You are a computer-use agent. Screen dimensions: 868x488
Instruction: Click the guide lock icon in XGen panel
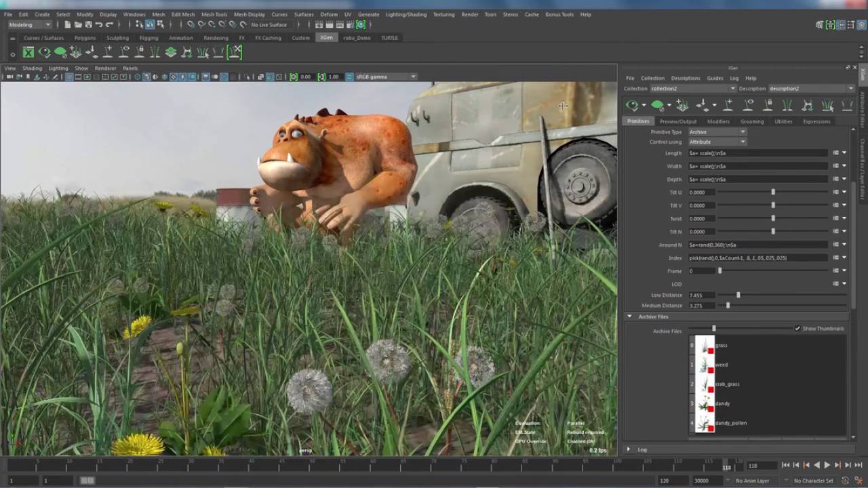(x=768, y=105)
